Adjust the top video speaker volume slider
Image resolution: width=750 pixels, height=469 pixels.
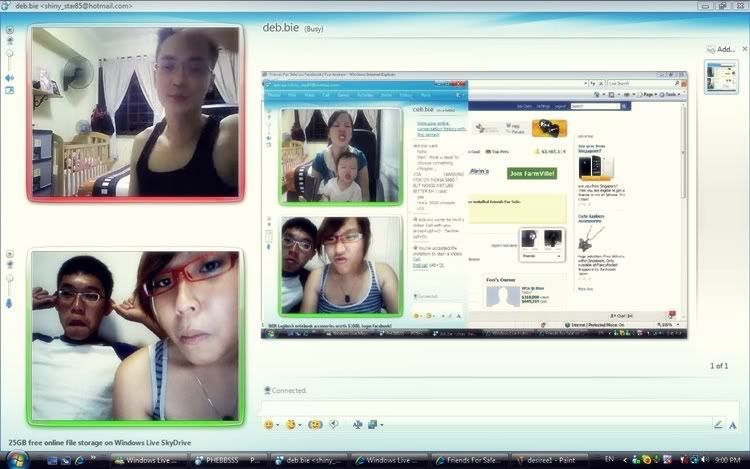click(10, 60)
